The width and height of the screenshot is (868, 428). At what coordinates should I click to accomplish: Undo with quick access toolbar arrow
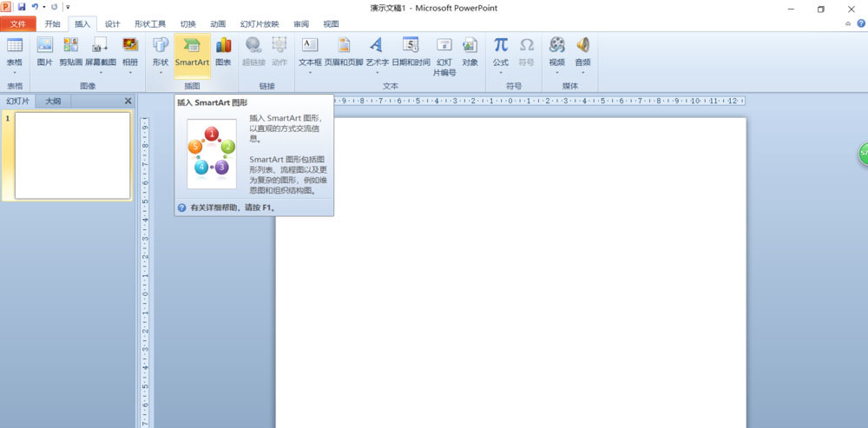[x=35, y=7]
